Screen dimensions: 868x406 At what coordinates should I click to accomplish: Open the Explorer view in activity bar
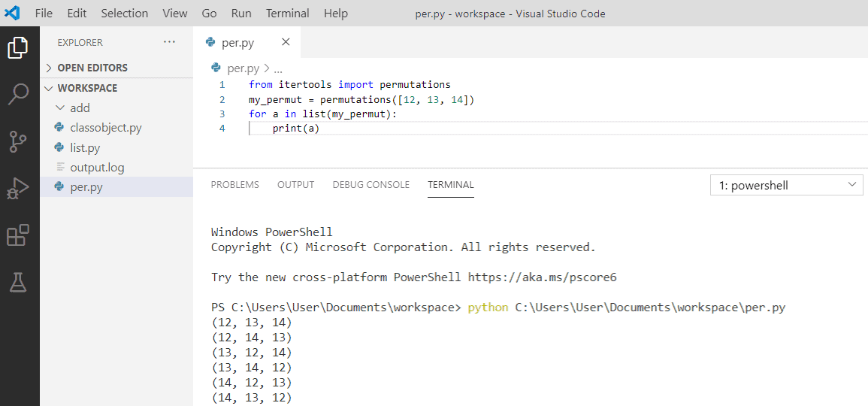[18, 47]
